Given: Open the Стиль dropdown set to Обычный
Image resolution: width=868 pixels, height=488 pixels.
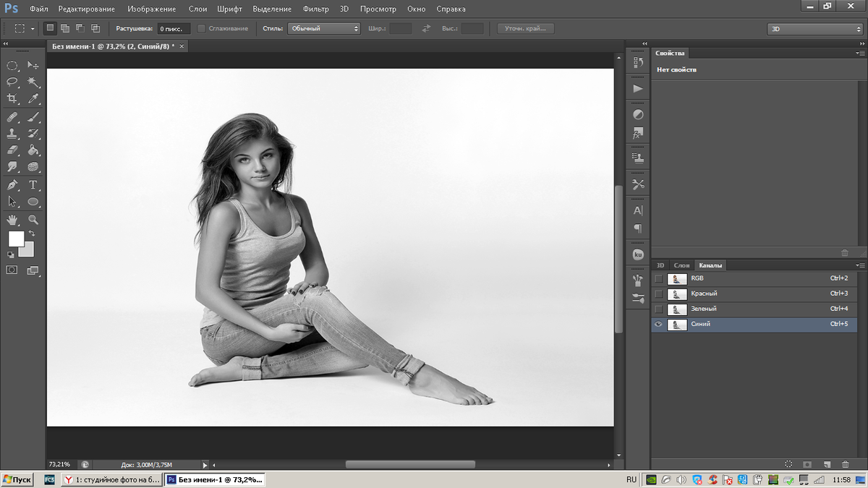Looking at the screenshot, I should tap(323, 28).
